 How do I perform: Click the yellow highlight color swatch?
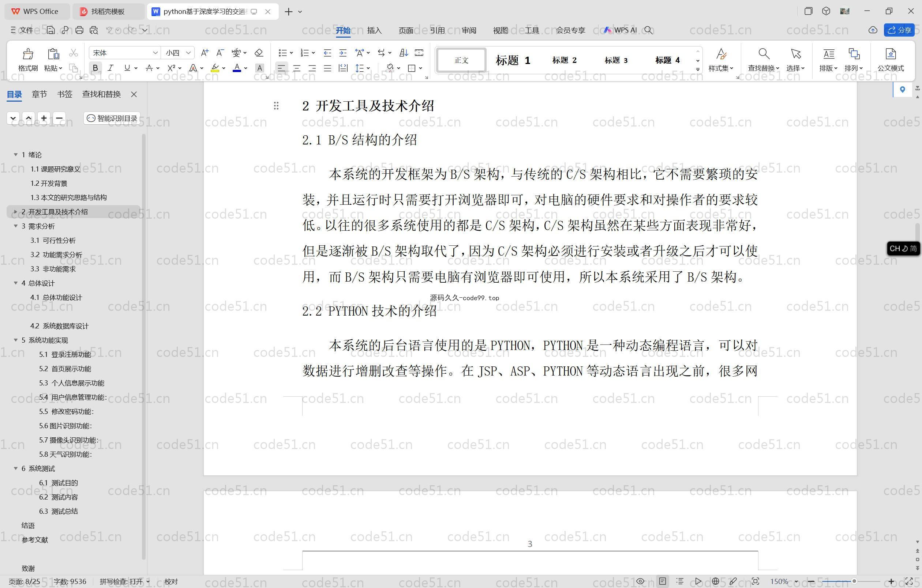(x=215, y=68)
